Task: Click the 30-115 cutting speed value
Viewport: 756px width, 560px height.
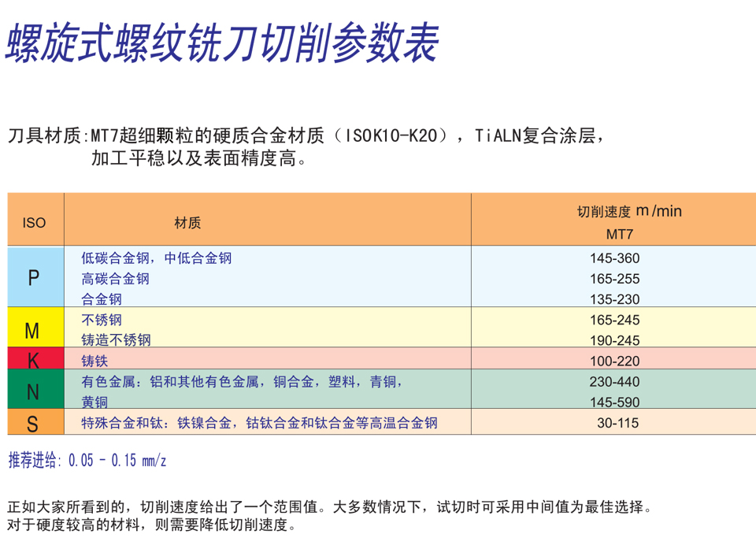Action: point(617,423)
